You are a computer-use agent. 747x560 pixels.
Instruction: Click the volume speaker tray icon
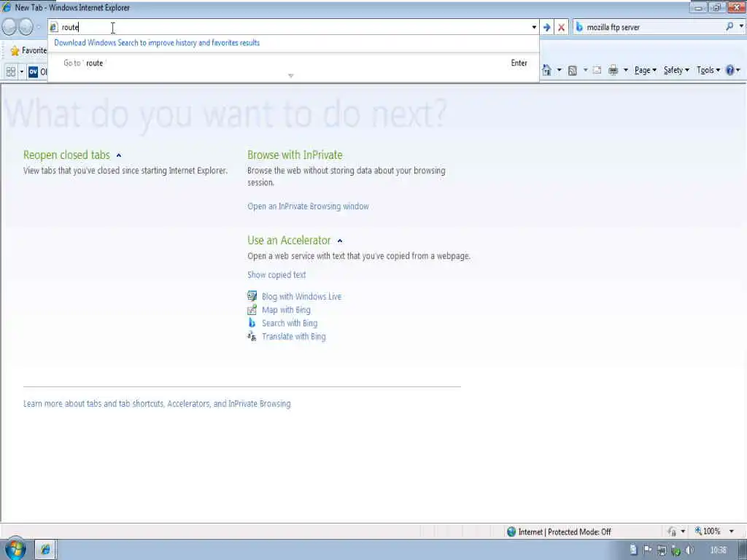689,551
